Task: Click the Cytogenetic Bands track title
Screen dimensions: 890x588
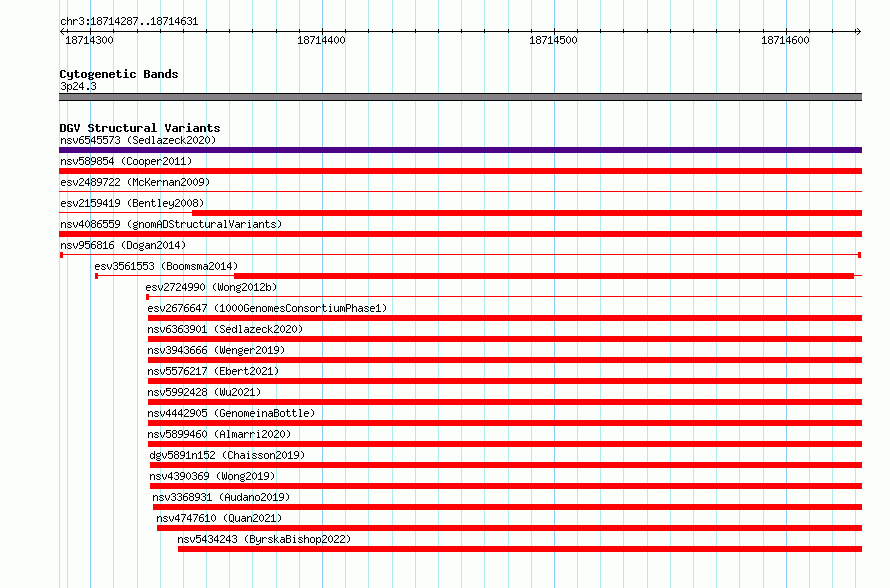Action: pos(119,74)
